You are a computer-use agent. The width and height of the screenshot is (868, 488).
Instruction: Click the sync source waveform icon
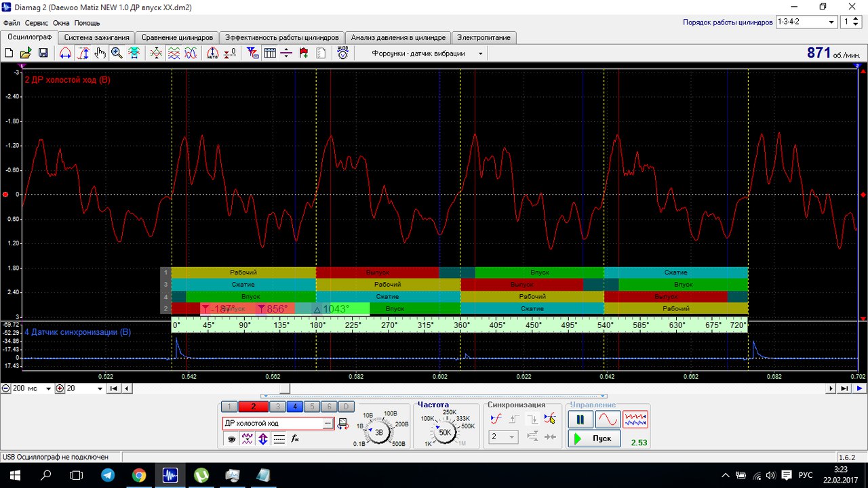pos(496,419)
